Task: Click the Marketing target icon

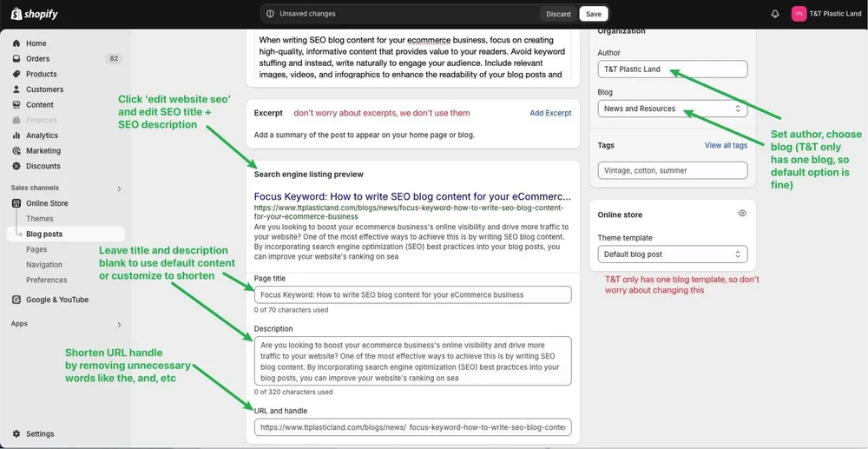Action: (16, 150)
